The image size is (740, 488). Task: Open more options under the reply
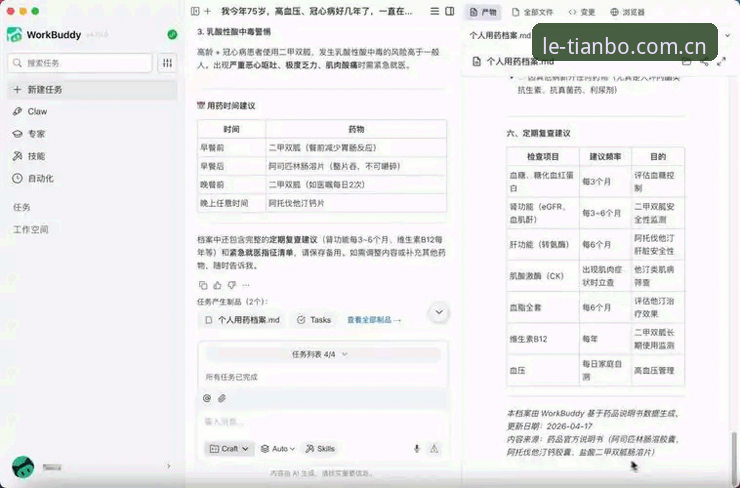(x=246, y=285)
